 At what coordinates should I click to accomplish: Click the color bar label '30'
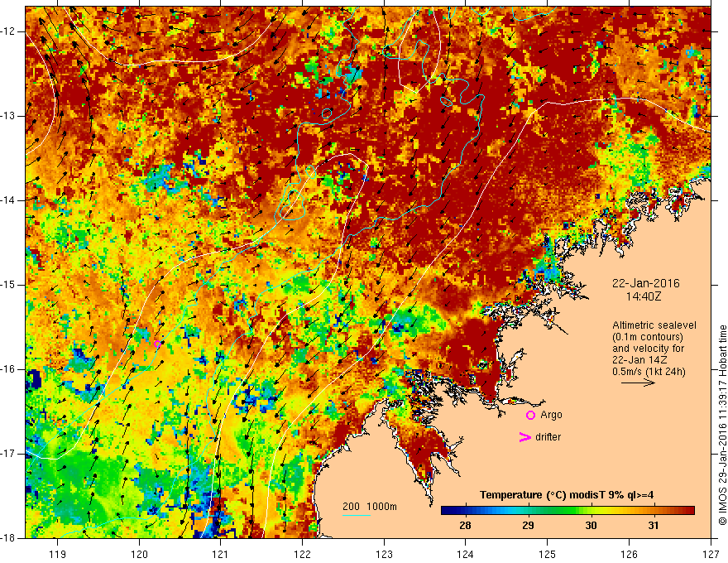pyautogui.click(x=591, y=526)
